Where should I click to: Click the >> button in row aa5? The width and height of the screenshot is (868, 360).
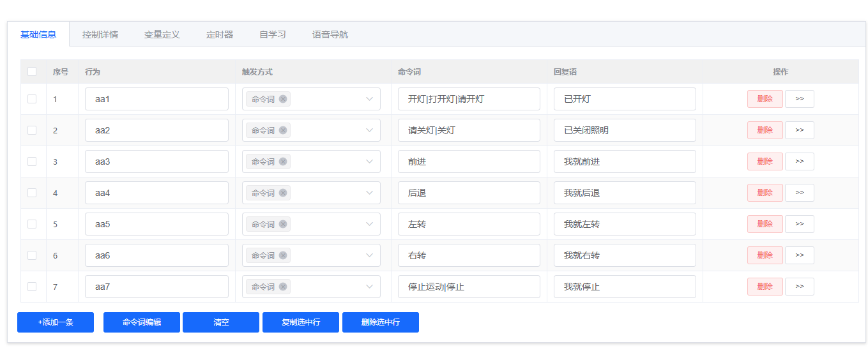click(x=800, y=224)
